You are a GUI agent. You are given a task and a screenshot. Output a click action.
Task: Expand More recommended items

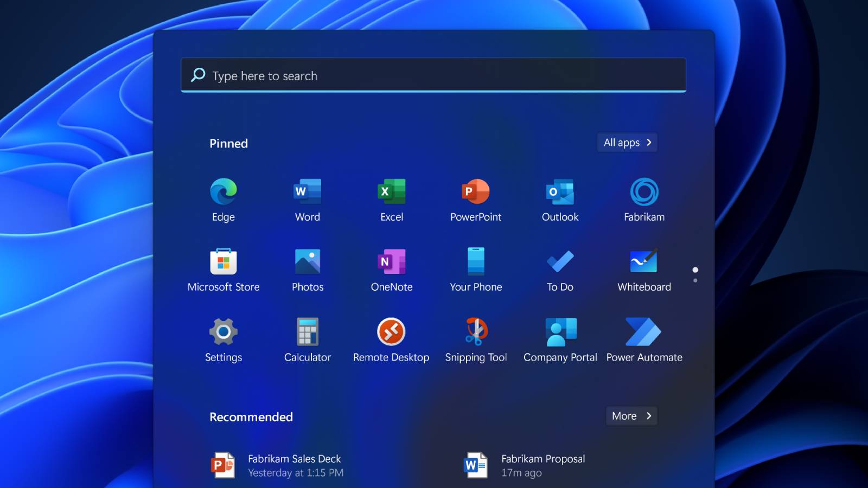coord(630,416)
